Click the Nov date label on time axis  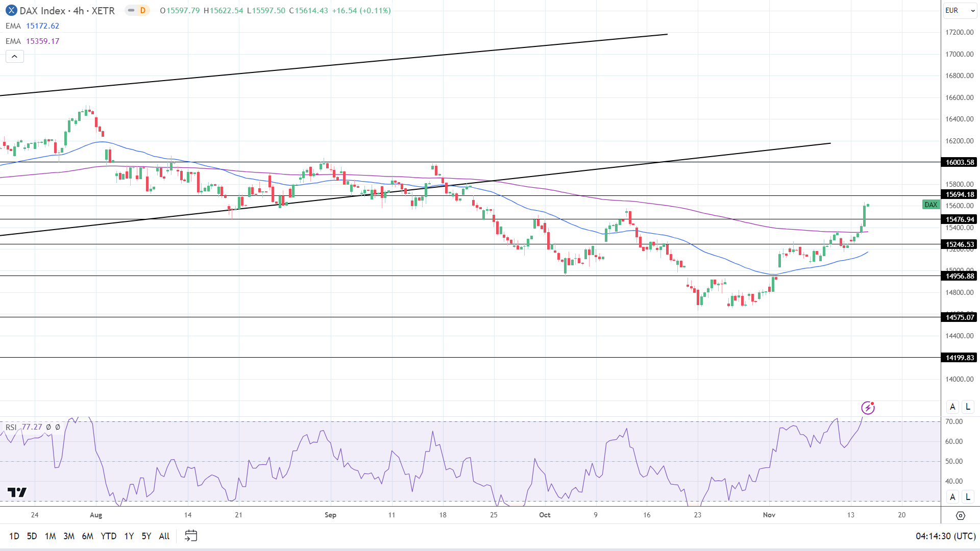[x=769, y=515]
